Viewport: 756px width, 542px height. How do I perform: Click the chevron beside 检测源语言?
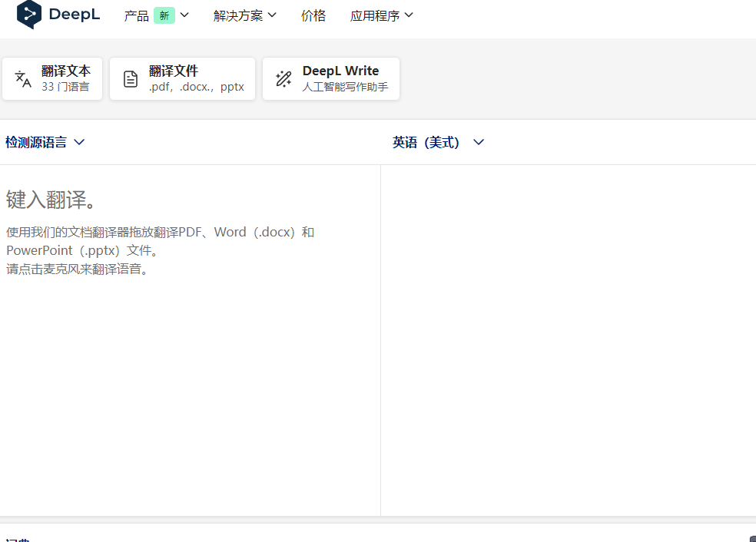click(x=80, y=142)
